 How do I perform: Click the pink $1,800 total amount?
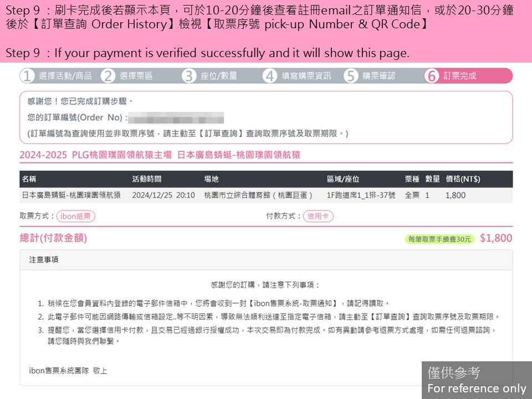(x=495, y=238)
